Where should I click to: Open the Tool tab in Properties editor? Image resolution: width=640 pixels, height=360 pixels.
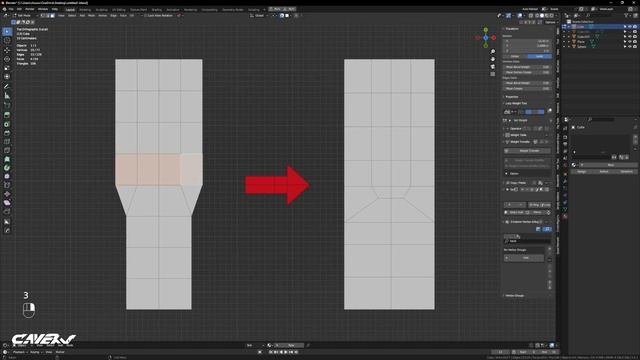coord(565,129)
